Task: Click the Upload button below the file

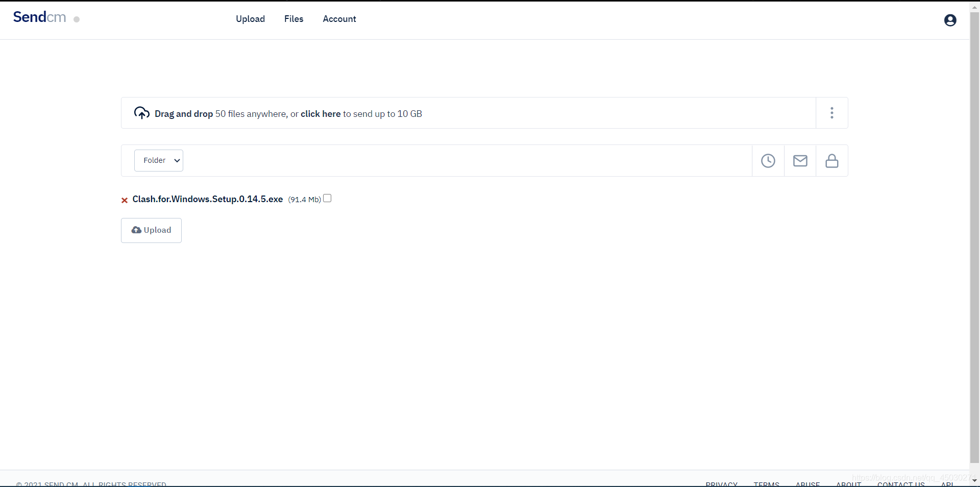Action: pos(151,230)
